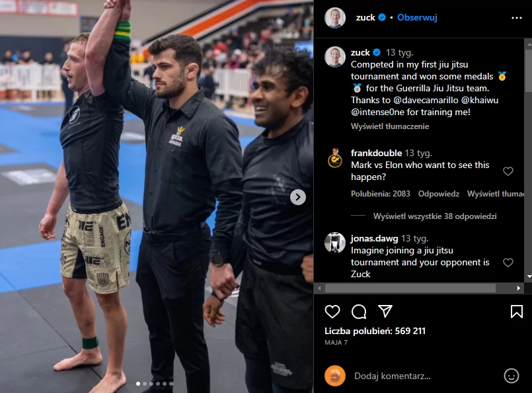This screenshot has height=393, width=532.
Task: Like frankdouble's comment
Action: pyautogui.click(x=508, y=171)
